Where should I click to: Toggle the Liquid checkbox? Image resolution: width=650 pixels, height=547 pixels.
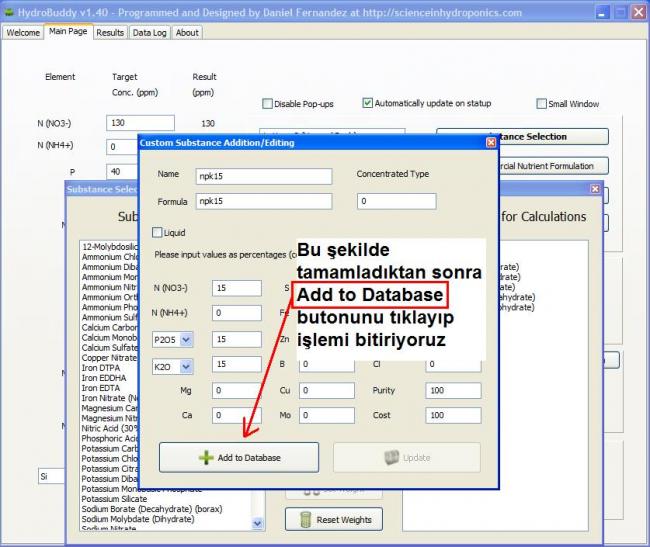[x=157, y=232]
